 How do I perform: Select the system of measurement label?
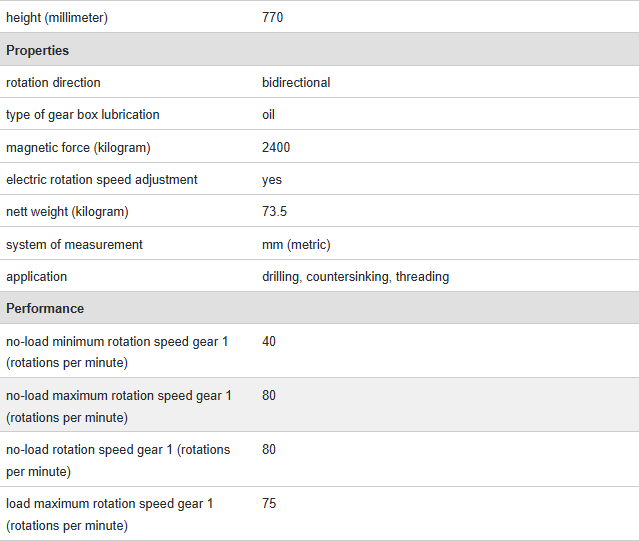(74, 244)
